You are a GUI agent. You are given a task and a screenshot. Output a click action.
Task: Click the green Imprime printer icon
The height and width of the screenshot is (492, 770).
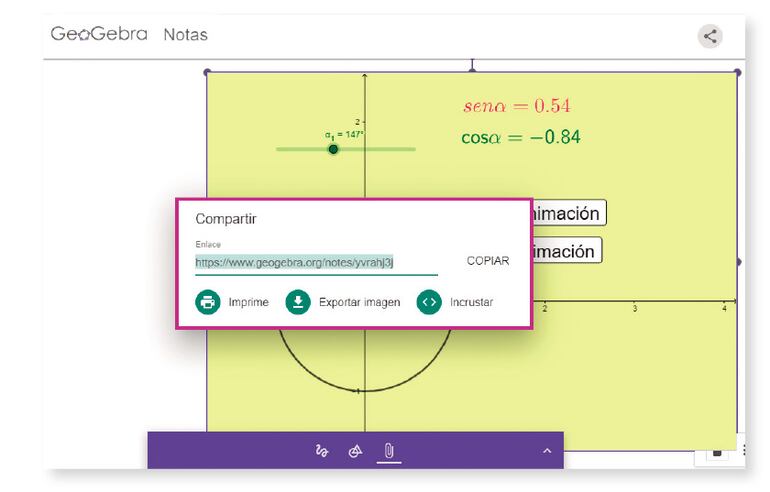(x=208, y=302)
